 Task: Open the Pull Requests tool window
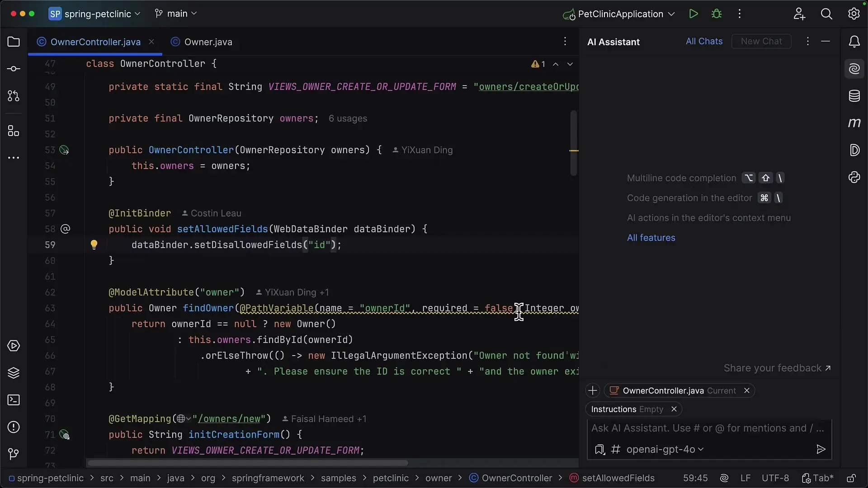pos(14,96)
